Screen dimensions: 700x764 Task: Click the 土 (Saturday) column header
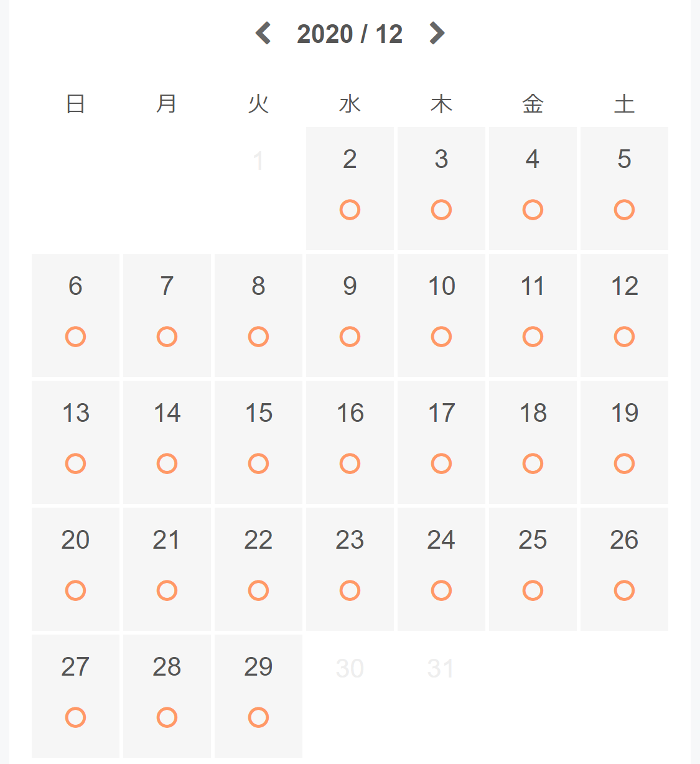624,104
